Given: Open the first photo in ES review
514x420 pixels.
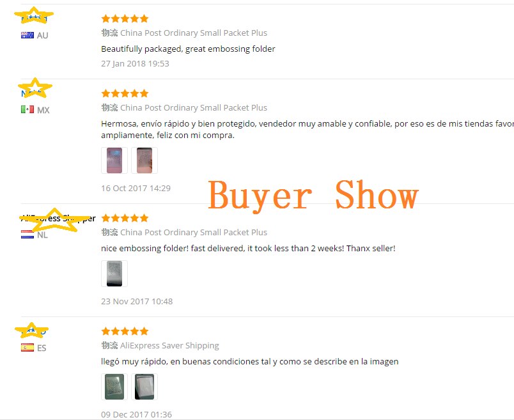Looking at the screenshot, I should point(114,387).
